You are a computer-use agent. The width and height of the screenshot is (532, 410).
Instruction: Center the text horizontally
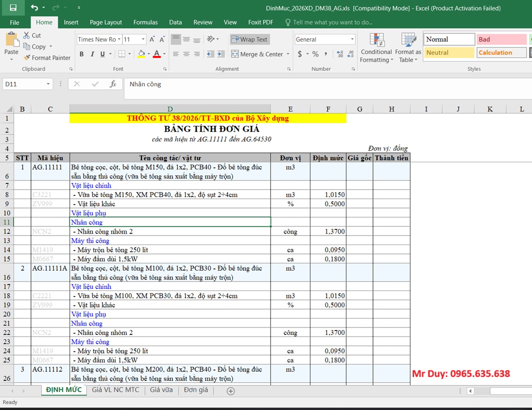[x=186, y=54]
